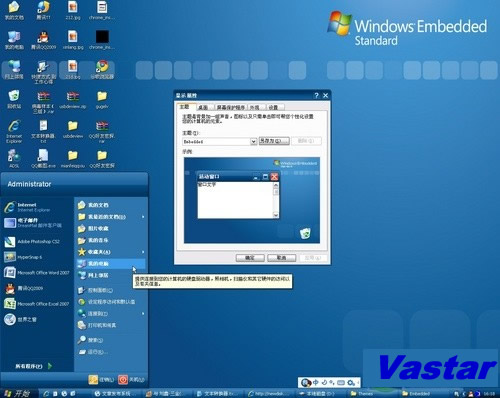Viewport: 500px width, 398px height.
Task: Launch Adobe Photoshop CS2 from Start menu
Action: (33, 242)
